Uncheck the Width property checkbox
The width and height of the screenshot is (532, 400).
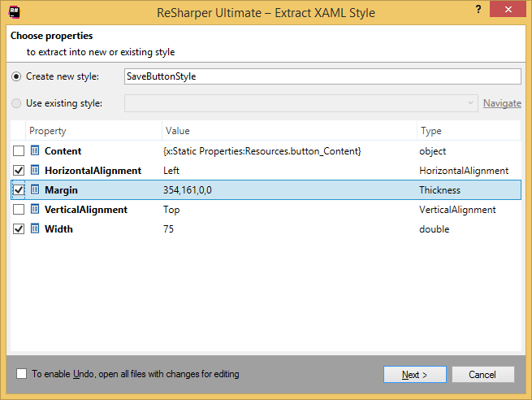point(19,229)
